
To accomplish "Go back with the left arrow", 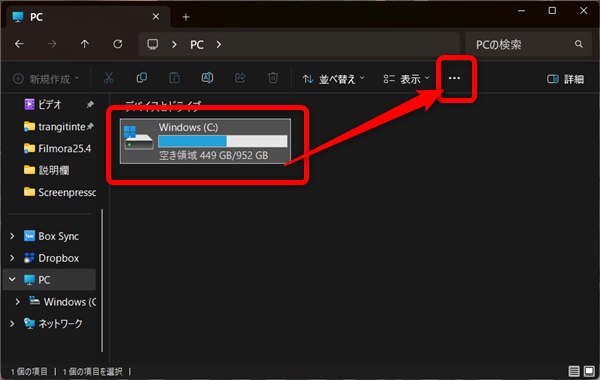I will pyautogui.click(x=19, y=44).
